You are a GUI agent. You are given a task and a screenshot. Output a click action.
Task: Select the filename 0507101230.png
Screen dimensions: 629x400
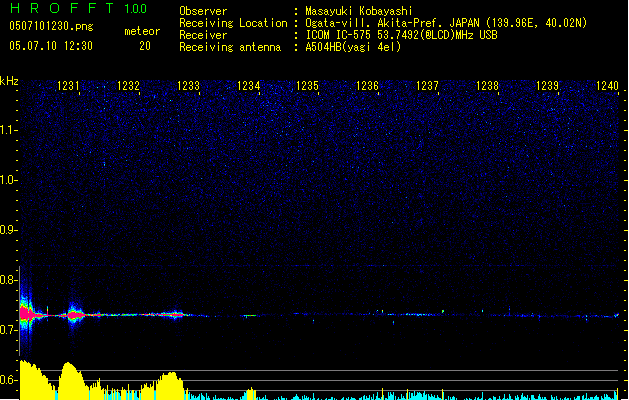51,26
